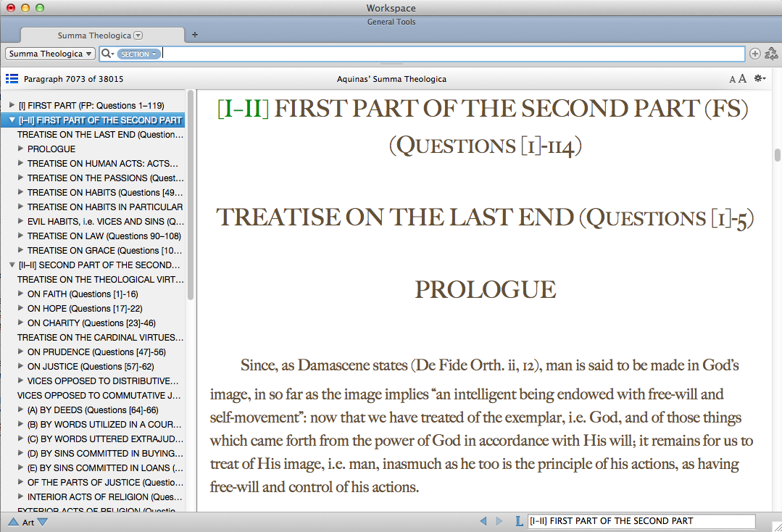The width and height of the screenshot is (782, 532).
Task: Click the PROLOGUE heading in the text
Action: click(x=486, y=290)
